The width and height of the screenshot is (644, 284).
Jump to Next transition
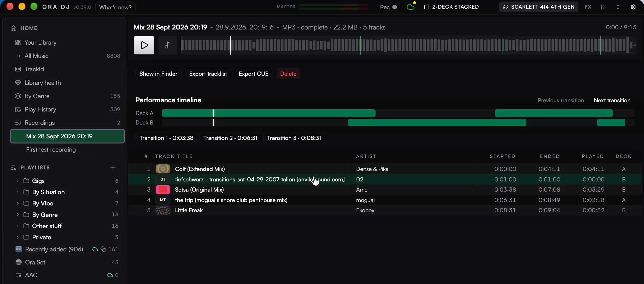coord(612,100)
